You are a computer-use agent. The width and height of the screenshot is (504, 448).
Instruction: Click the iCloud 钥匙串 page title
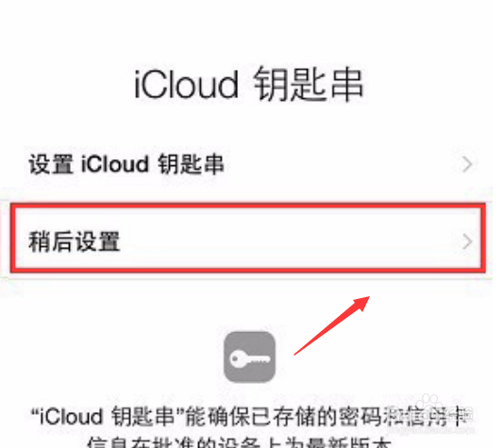248,85
